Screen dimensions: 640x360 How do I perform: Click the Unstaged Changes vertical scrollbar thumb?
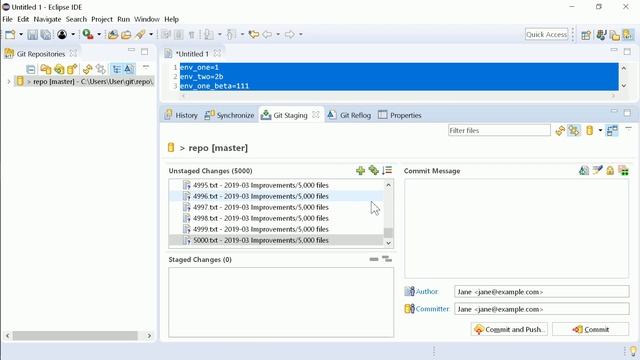click(x=389, y=232)
